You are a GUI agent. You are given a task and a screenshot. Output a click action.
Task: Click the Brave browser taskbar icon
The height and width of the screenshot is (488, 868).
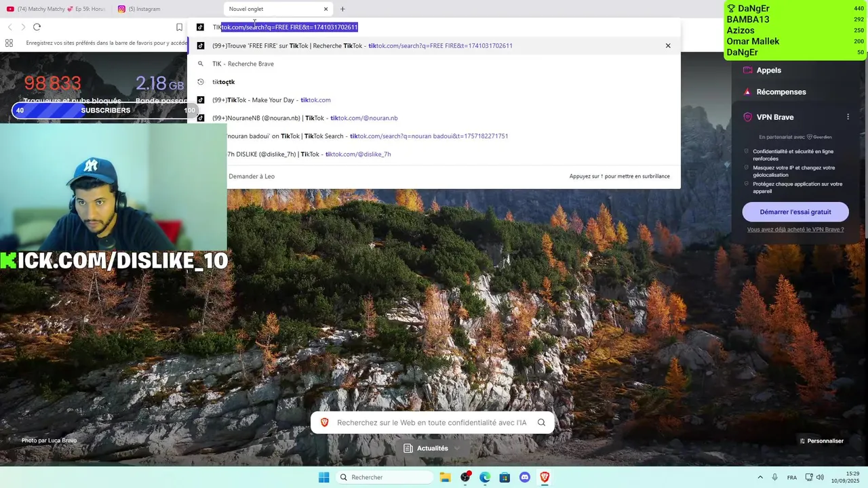click(544, 477)
